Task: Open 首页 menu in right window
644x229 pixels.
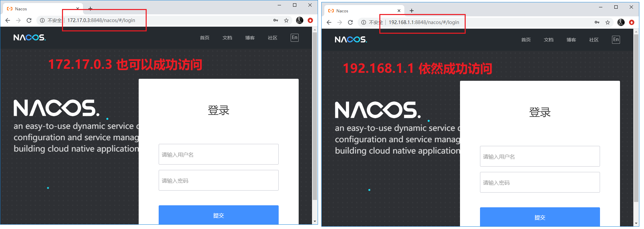Action: point(526,40)
